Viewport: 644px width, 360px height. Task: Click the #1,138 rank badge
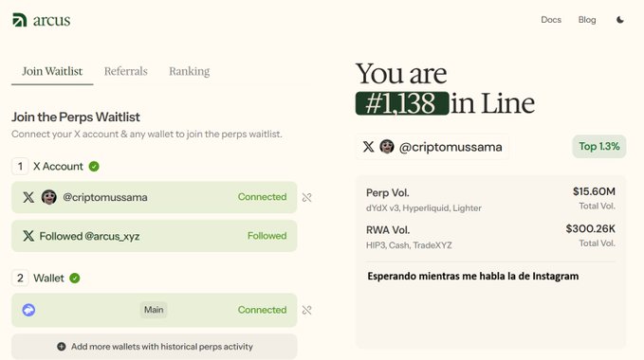coord(402,103)
